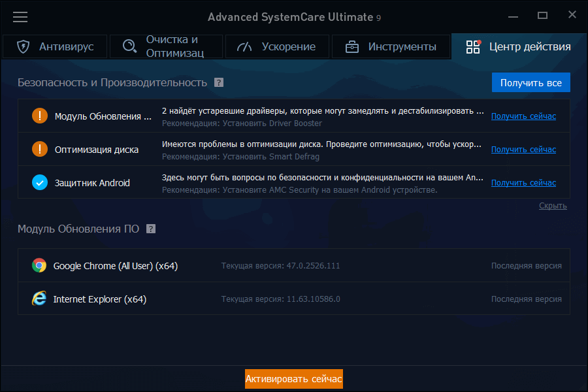Viewport: 588px width, 392px height.
Task: Click Получить сейчас next to Smart Defrag
Action: click(523, 149)
